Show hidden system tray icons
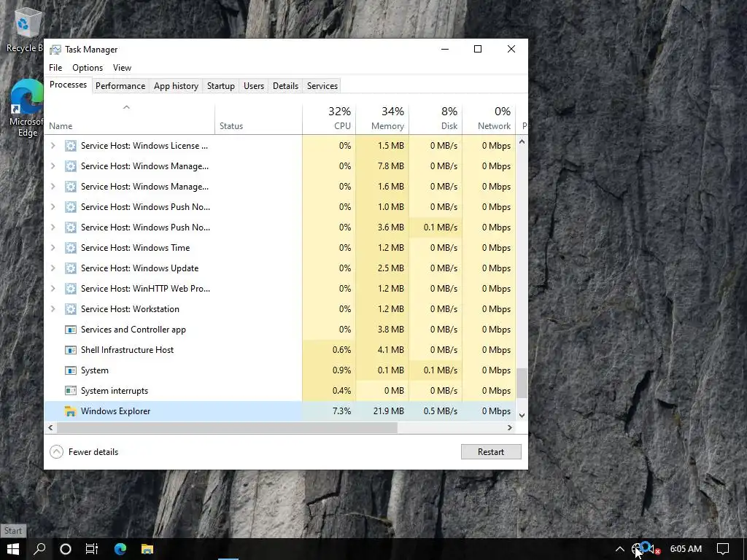Image resolution: width=747 pixels, height=560 pixels. tap(620, 549)
